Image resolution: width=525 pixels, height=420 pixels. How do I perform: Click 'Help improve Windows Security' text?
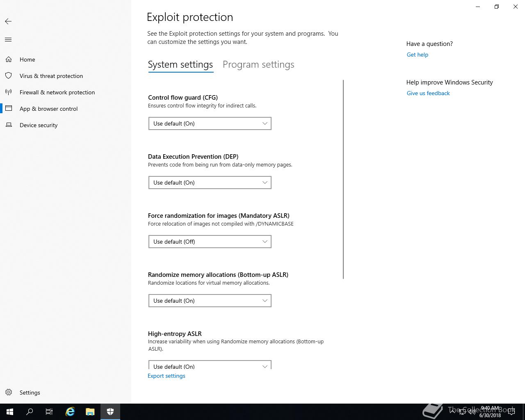pyautogui.click(x=450, y=82)
